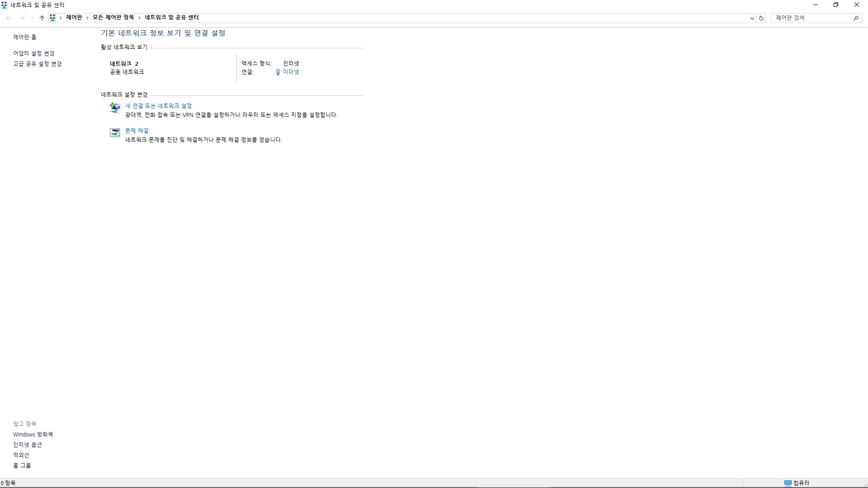868x488 pixels.
Task: Refresh the Network and Sharing Center page
Action: [761, 18]
